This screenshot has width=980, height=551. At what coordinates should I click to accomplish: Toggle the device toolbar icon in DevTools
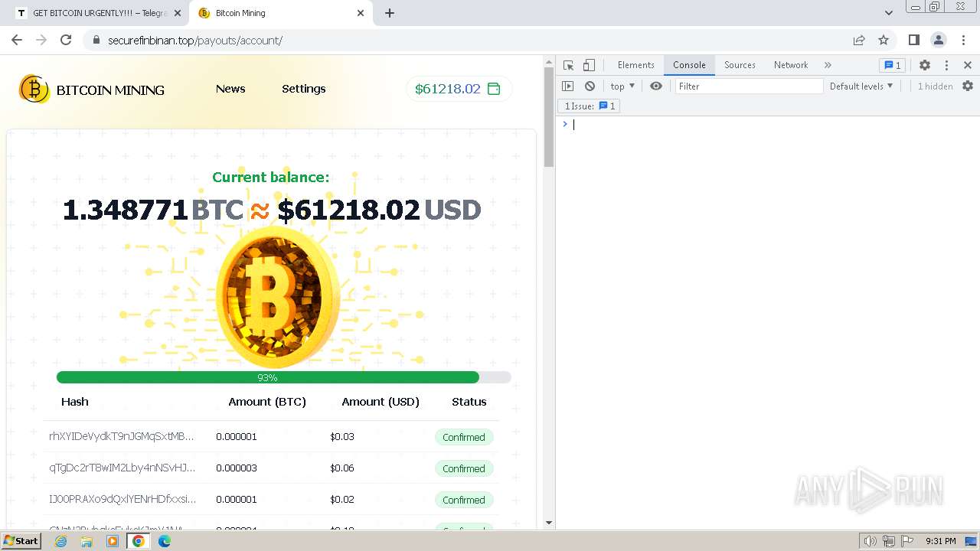click(589, 65)
